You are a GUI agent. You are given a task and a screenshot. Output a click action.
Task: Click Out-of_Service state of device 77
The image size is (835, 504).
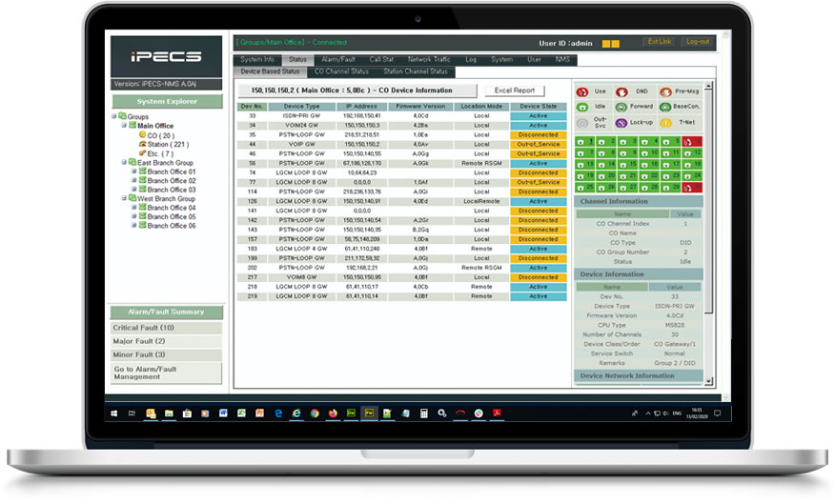click(x=539, y=183)
